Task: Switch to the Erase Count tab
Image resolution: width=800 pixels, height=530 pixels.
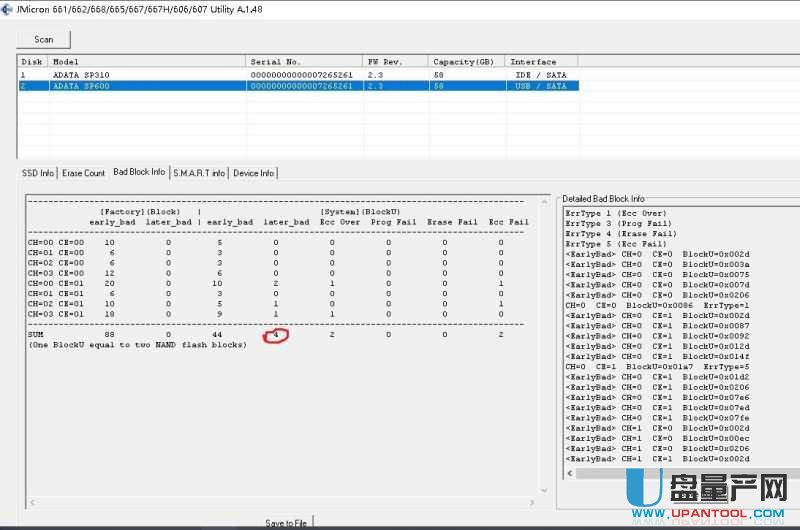Action: [x=83, y=173]
